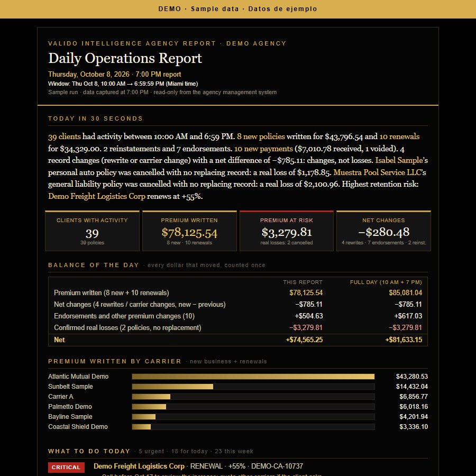Image resolution: width=476 pixels, height=476 pixels.
Task: Click the '23 this week' count
Action: coord(234,452)
